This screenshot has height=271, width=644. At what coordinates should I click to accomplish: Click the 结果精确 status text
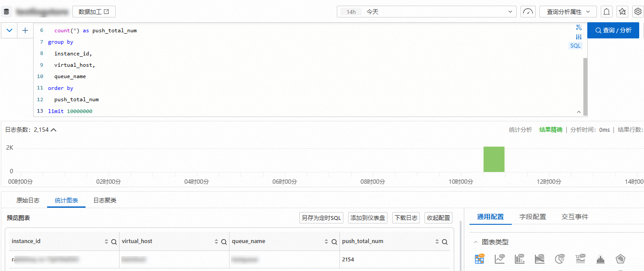(x=551, y=130)
